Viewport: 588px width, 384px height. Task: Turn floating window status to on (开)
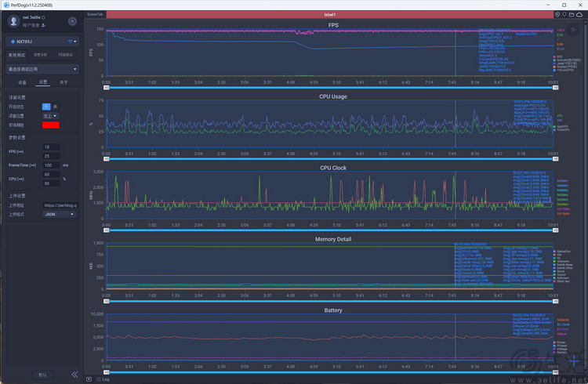[46, 107]
